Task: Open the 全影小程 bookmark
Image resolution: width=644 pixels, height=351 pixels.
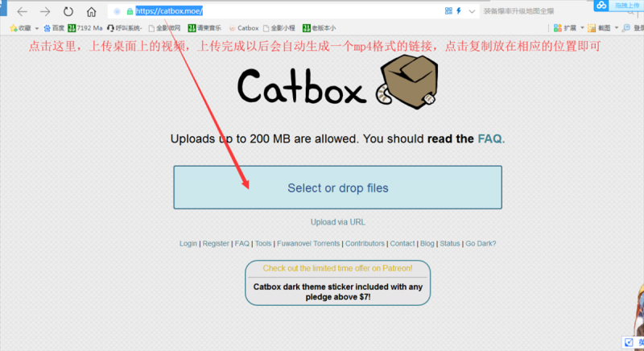Action: [x=279, y=28]
